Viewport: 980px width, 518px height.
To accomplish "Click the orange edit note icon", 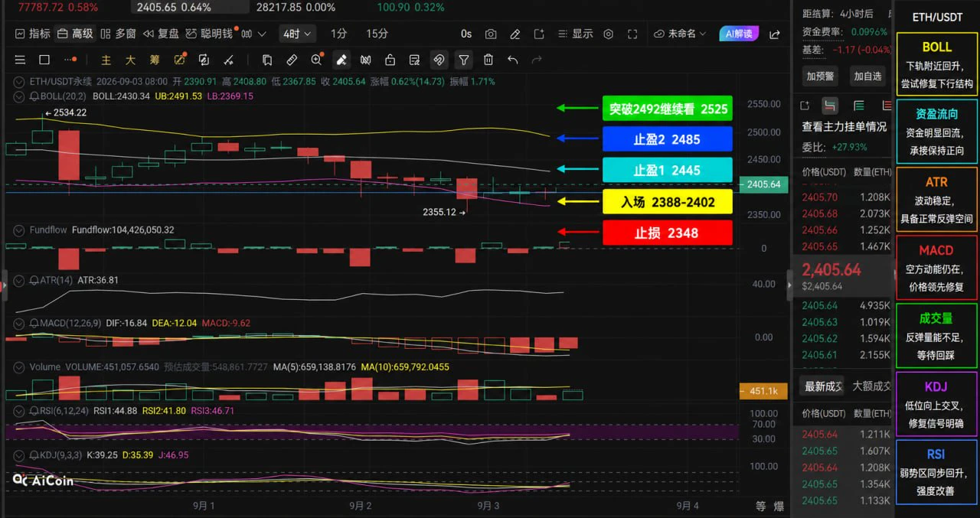I will pyautogui.click(x=180, y=60).
